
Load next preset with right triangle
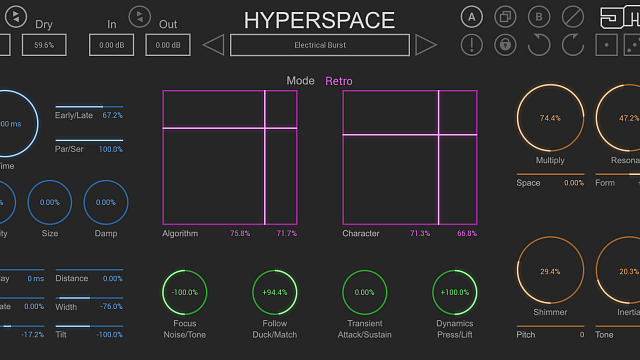[x=426, y=45]
